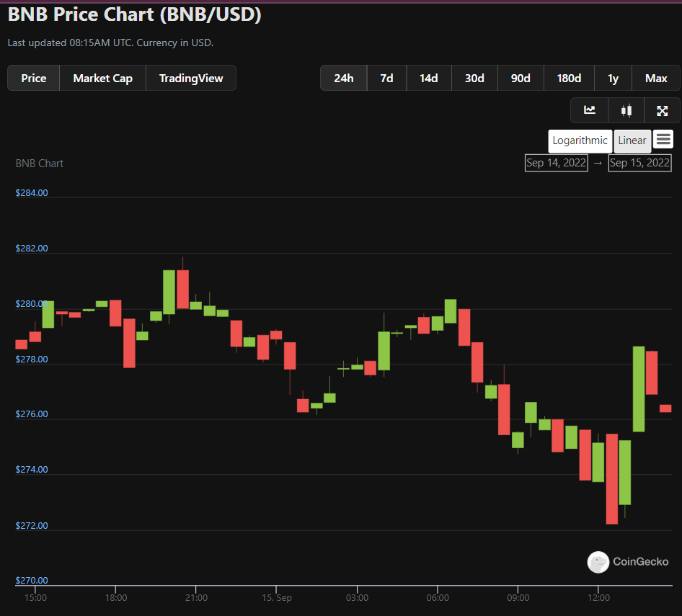Open the TradingView tab

click(191, 79)
